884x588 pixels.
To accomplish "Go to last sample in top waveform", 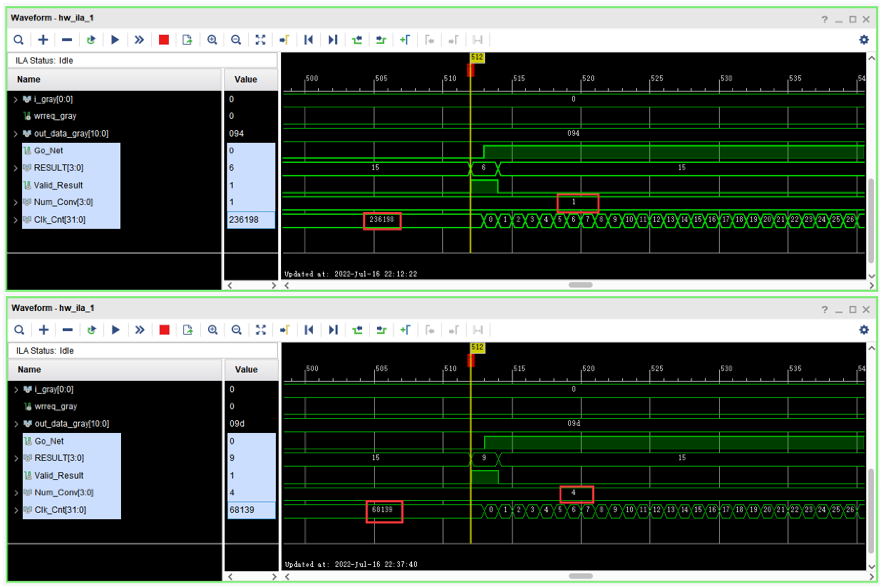I will [333, 40].
